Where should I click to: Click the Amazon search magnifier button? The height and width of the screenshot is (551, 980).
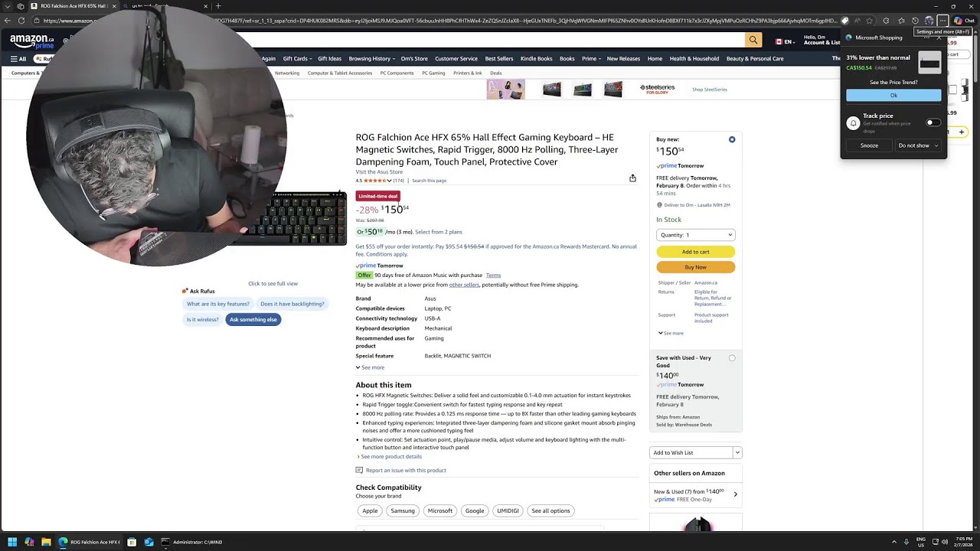click(754, 40)
